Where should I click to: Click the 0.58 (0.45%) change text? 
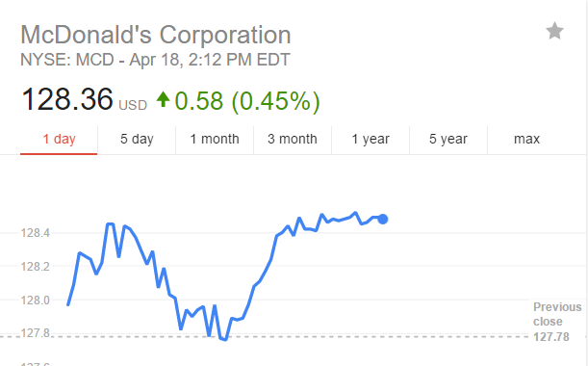pyautogui.click(x=247, y=101)
